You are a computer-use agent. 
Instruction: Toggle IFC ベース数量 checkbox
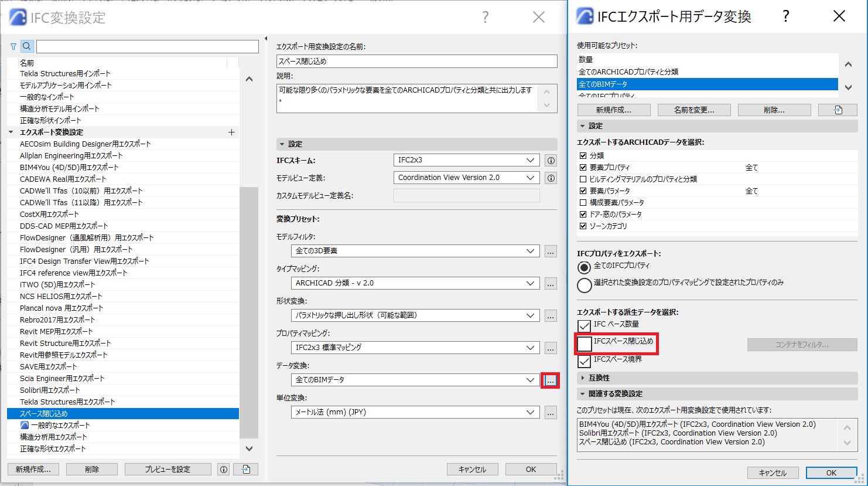tap(584, 325)
